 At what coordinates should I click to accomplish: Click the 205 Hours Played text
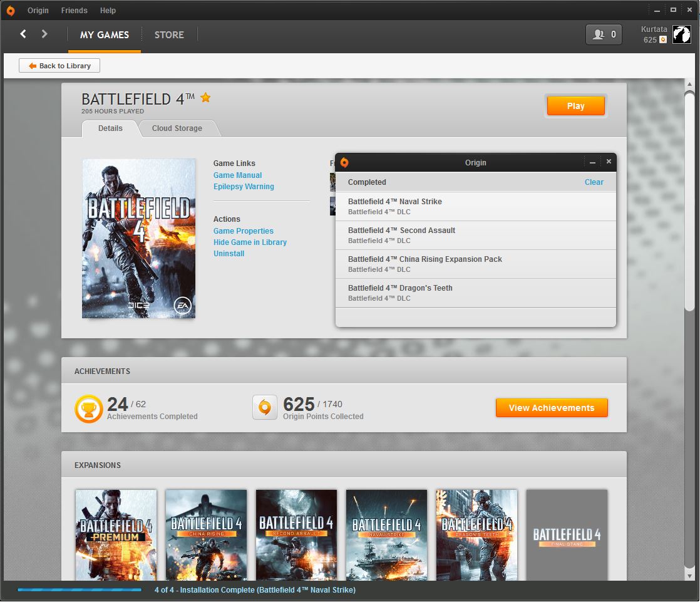[113, 112]
